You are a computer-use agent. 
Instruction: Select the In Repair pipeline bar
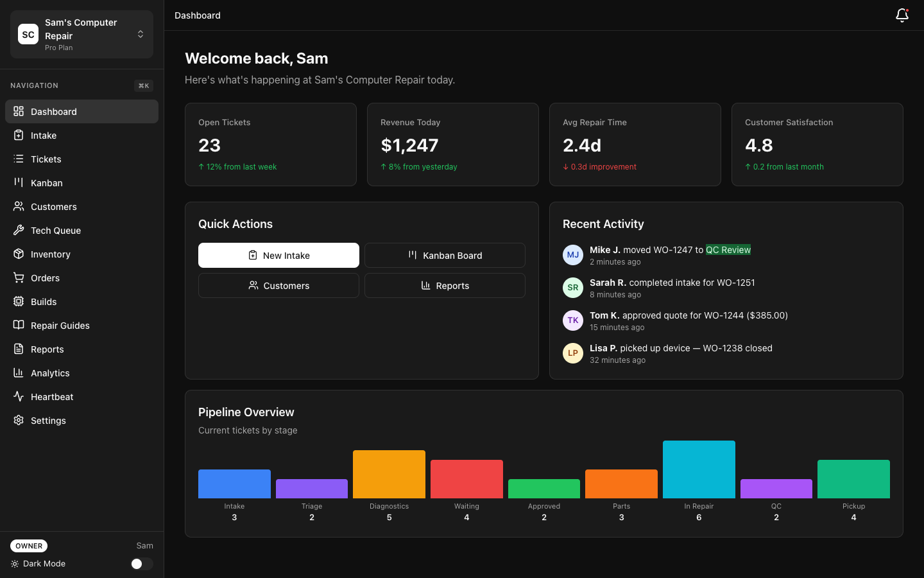[699, 469]
